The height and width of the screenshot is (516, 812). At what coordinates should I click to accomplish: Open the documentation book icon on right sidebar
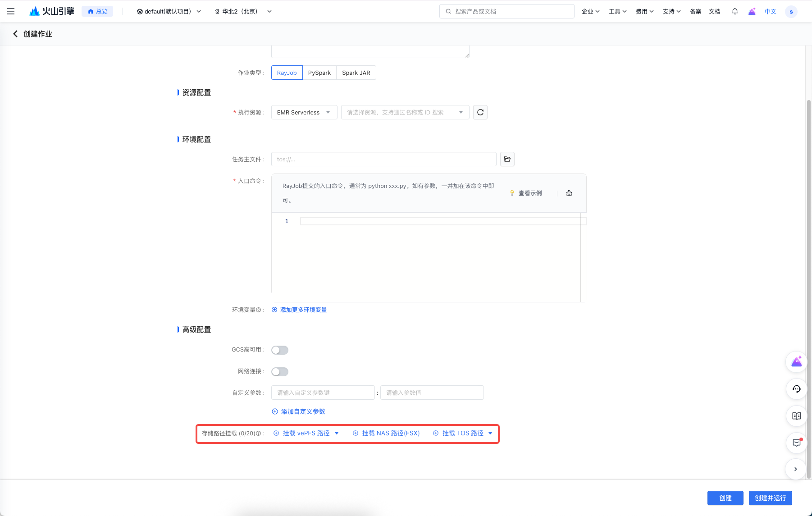coord(796,416)
